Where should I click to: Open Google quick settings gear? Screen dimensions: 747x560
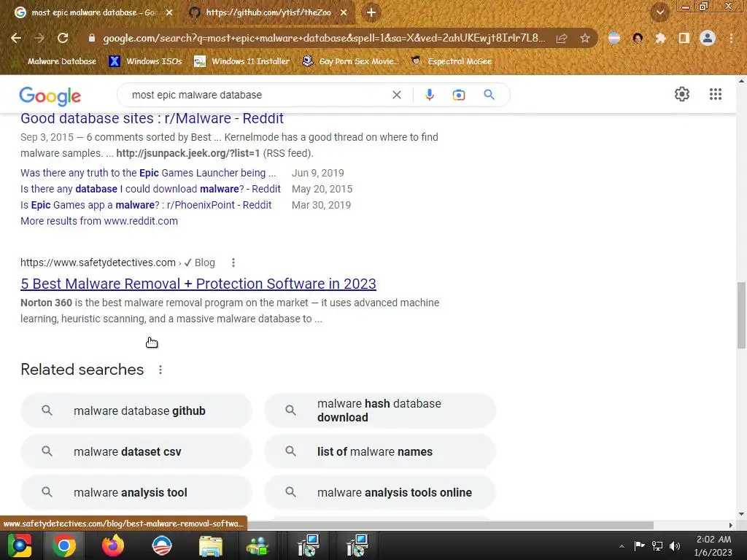click(x=682, y=94)
